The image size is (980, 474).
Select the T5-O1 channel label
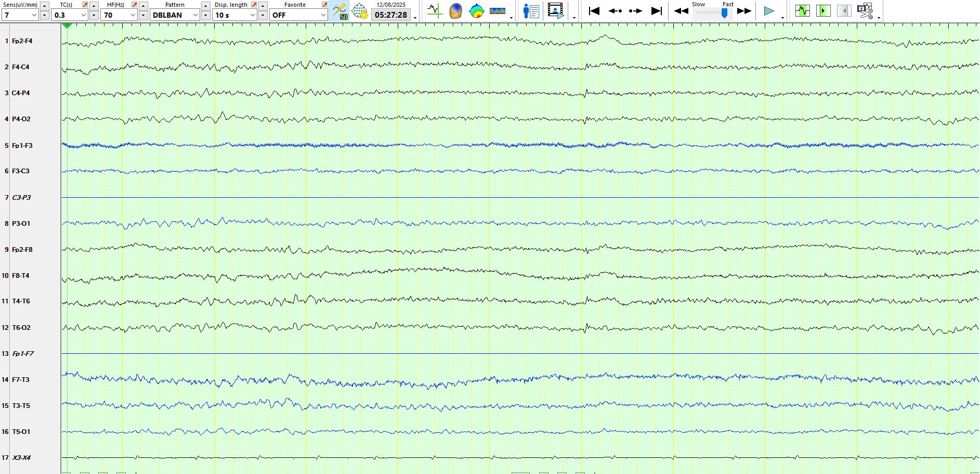pyautogui.click(x=21, y=432)
